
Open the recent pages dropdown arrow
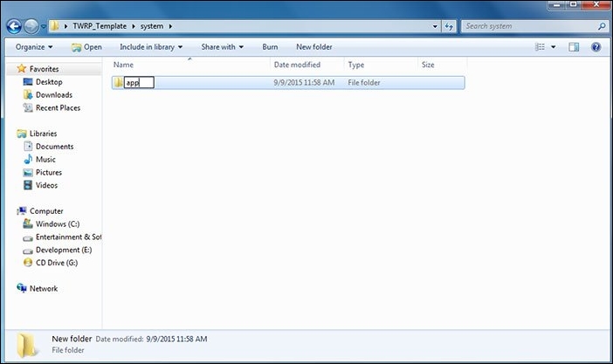(44, 26)
